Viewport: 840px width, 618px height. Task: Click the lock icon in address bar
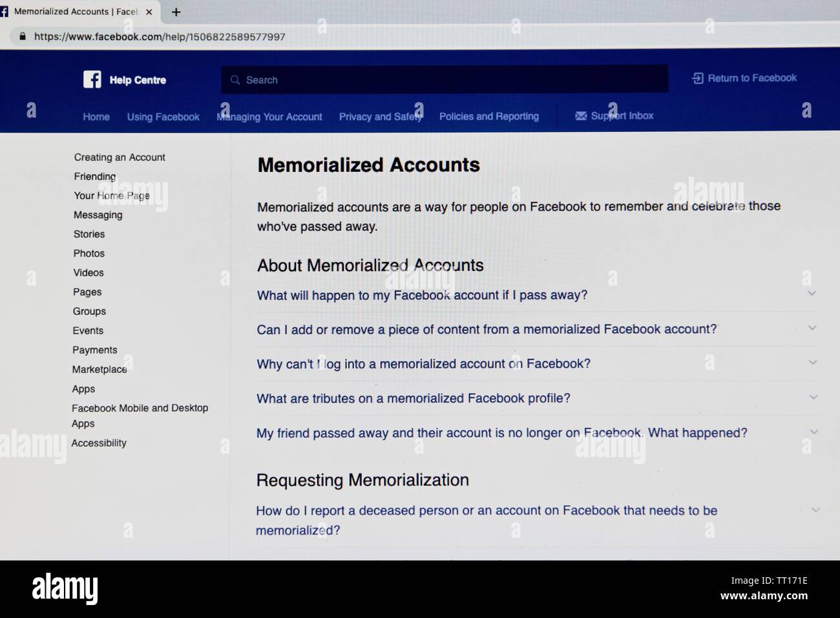coord(23,37)
